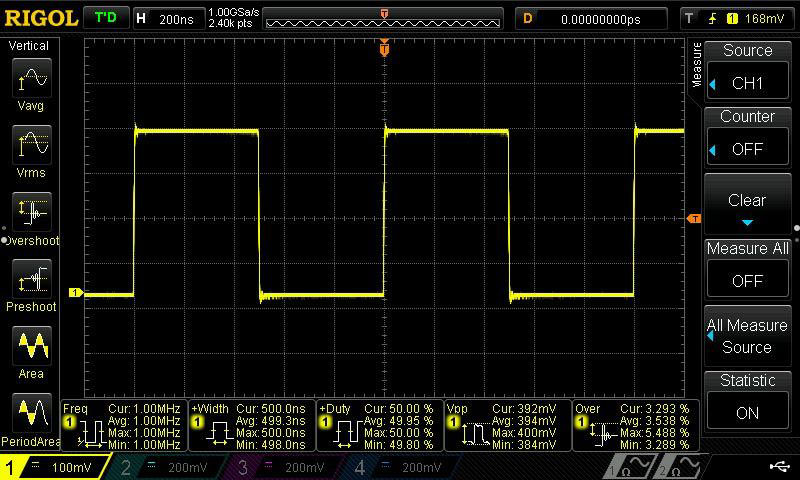Select the Vavg measurement icon
The width and height of the screenshot is (800, 480).
click(x=31, y=78)
